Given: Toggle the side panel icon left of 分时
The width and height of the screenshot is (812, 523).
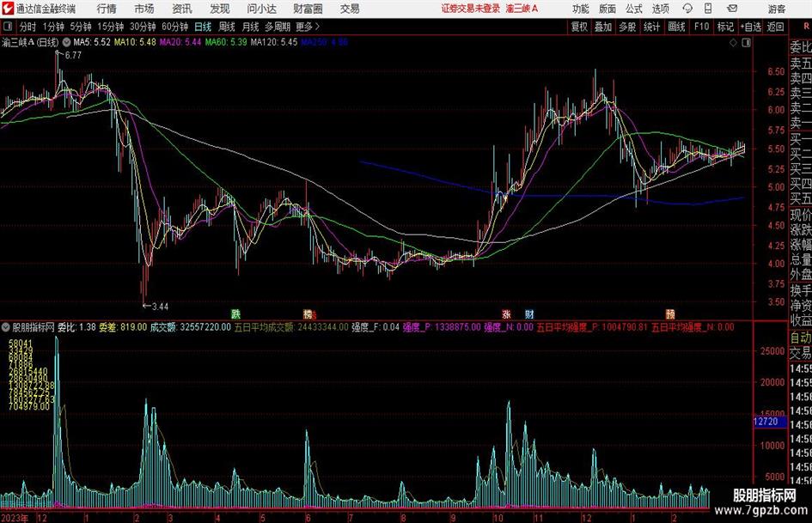Looking at the screenshot, I should (7, 27).
